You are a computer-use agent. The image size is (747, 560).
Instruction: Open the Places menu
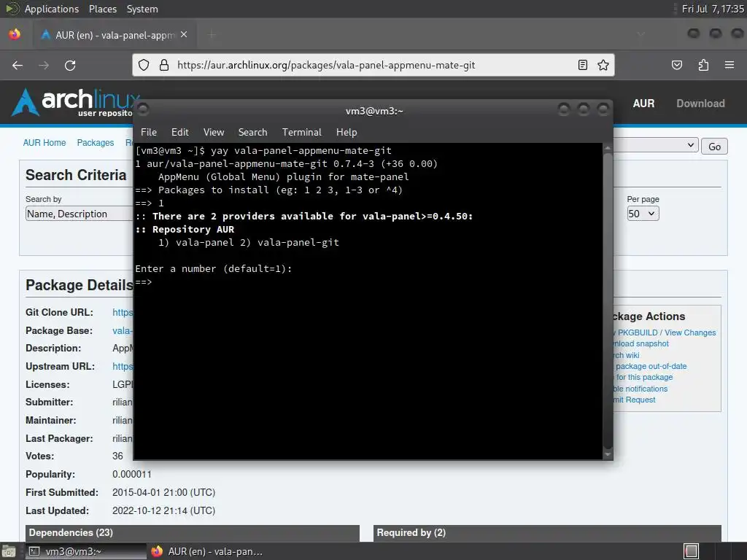point(102,9)
